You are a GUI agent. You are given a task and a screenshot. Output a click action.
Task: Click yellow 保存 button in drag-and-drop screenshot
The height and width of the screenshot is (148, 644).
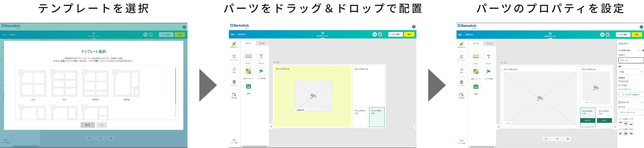click(x=409, y=34)
